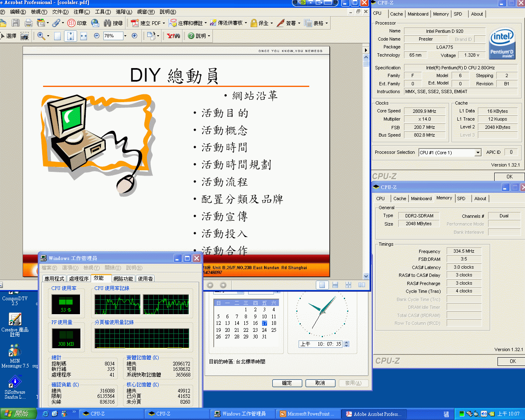The image size is (525, 420).
Task: Click the 印章 stamp tool
Action: (x=77, y=23)
